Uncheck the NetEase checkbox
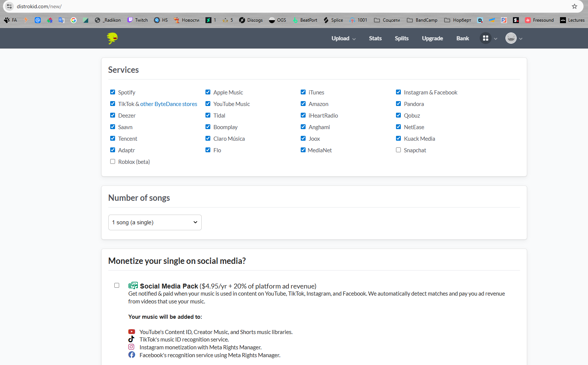Image resolution: width=588 pixels, height=365 pixels. (398, 127)
